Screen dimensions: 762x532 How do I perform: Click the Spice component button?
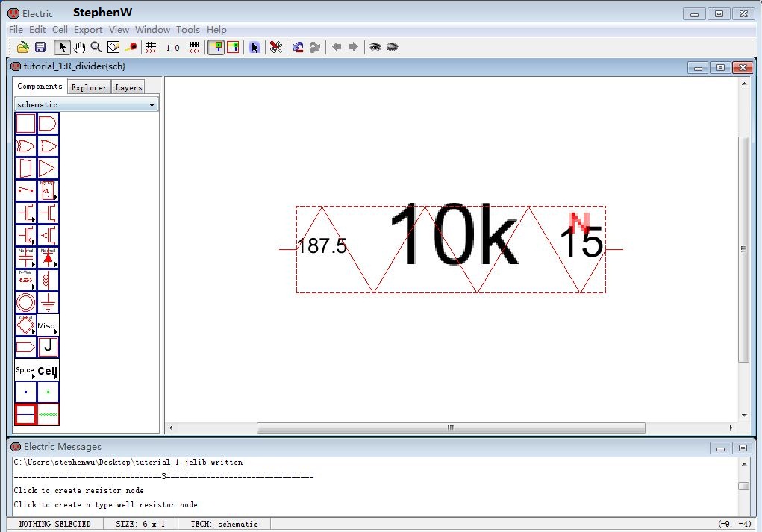[25, 370]
